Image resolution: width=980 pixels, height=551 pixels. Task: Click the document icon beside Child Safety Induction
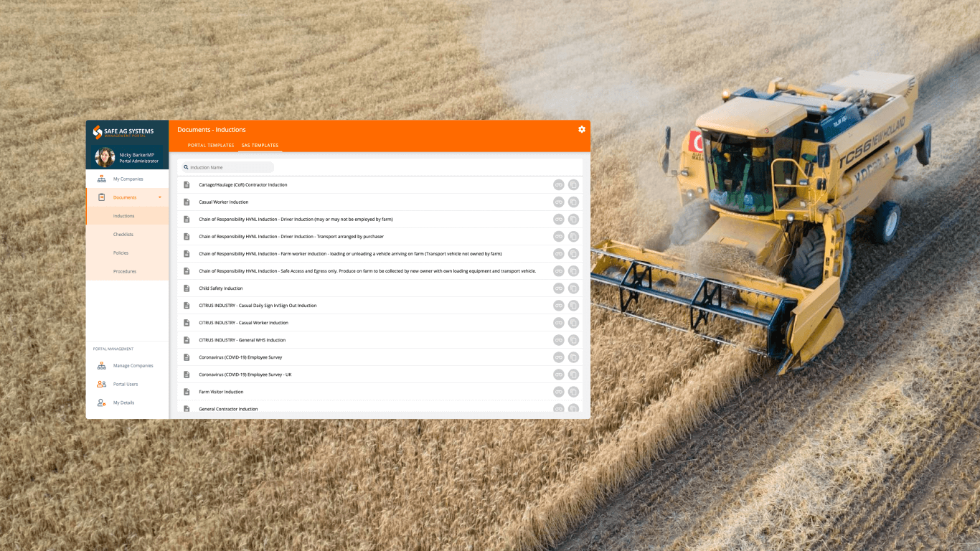point(187,288)
